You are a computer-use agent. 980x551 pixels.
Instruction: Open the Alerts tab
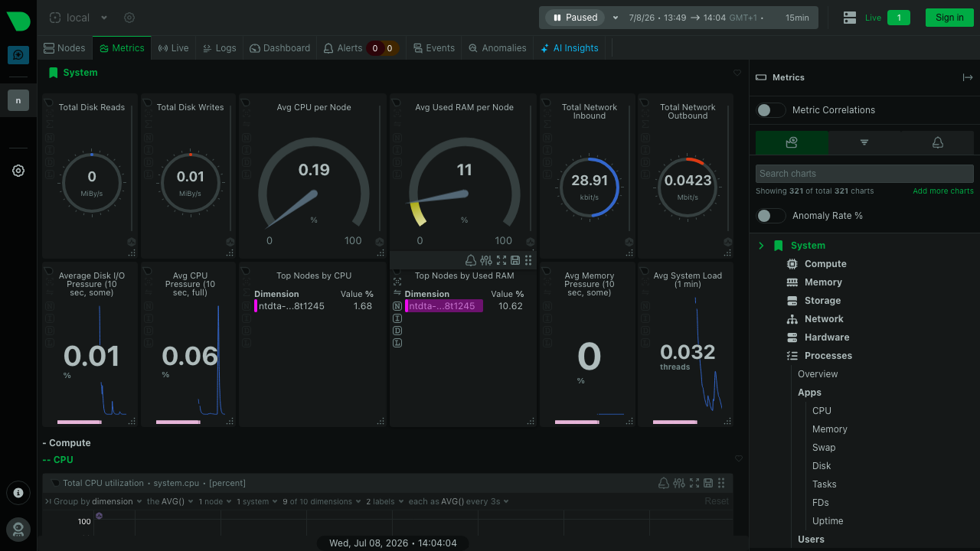pyautogui.click(x=360, y=47)
